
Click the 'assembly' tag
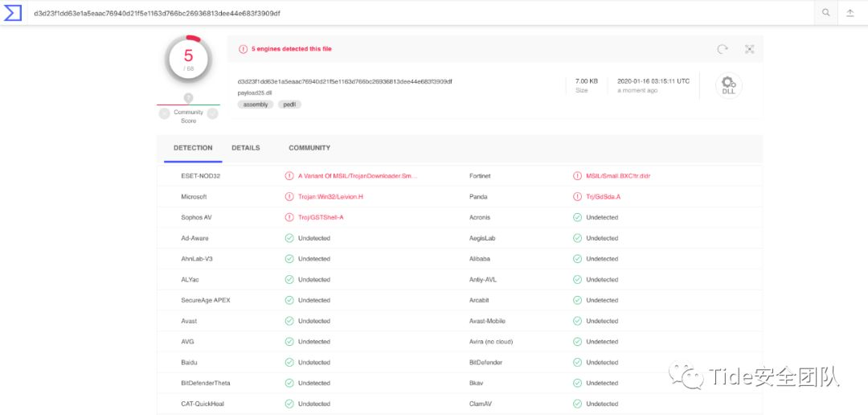point(256,105)
